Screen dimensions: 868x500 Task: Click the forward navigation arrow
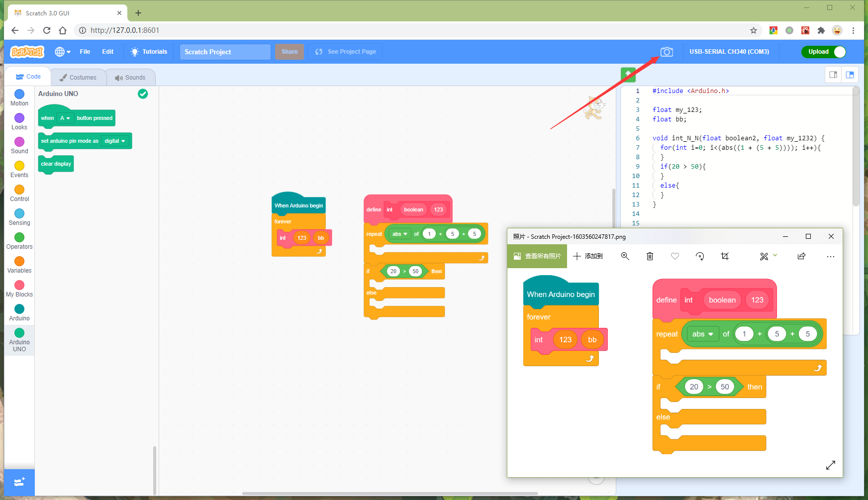point(31,30)
